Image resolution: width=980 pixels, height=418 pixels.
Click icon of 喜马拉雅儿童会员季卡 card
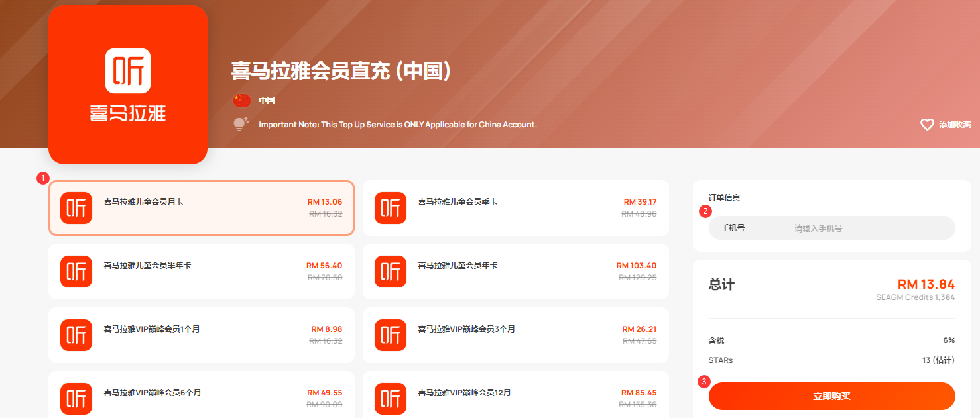391,208
